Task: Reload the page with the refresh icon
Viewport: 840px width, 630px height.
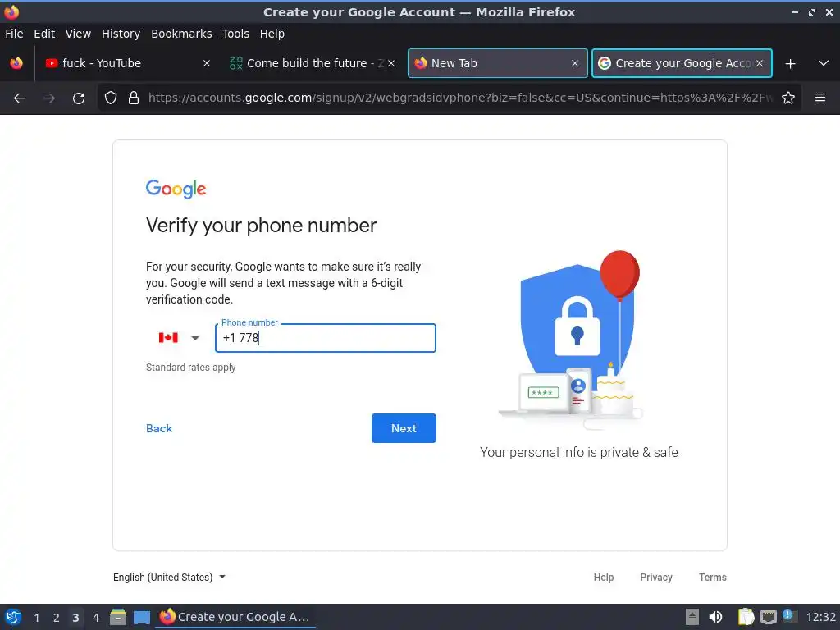Action: 79,98
